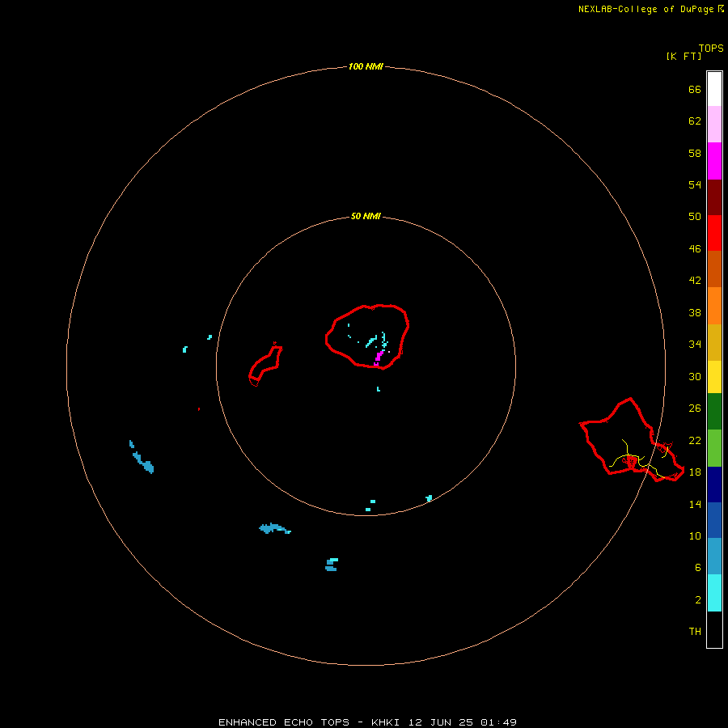Click the light blue 10 K FT swatch

click(714, 557)
